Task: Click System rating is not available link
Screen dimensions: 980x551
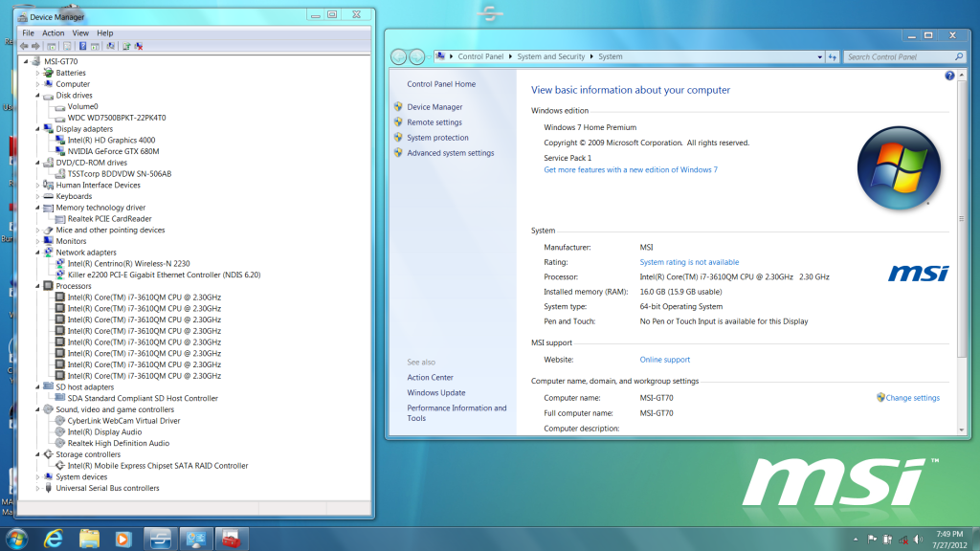Action: click(689, 262)
